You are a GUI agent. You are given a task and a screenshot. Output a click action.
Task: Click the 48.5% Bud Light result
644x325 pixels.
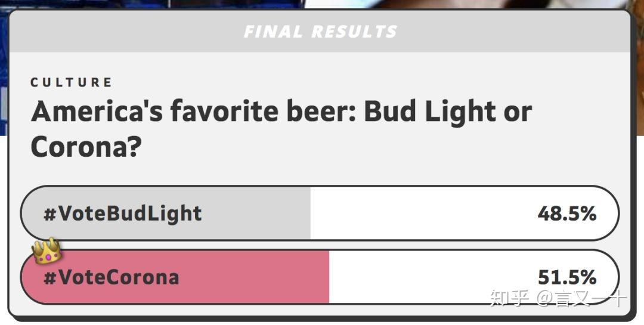click(567, 213)
